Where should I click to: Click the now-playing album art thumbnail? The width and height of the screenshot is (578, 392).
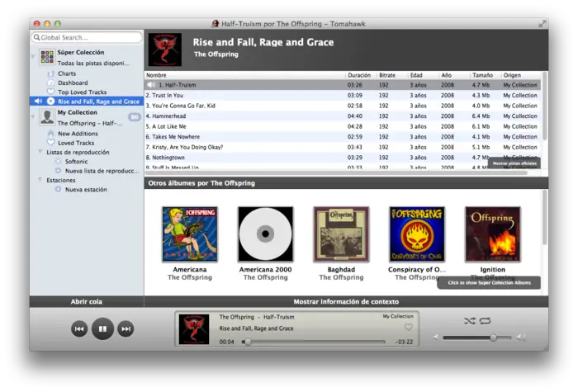click(x=194, y=329)
